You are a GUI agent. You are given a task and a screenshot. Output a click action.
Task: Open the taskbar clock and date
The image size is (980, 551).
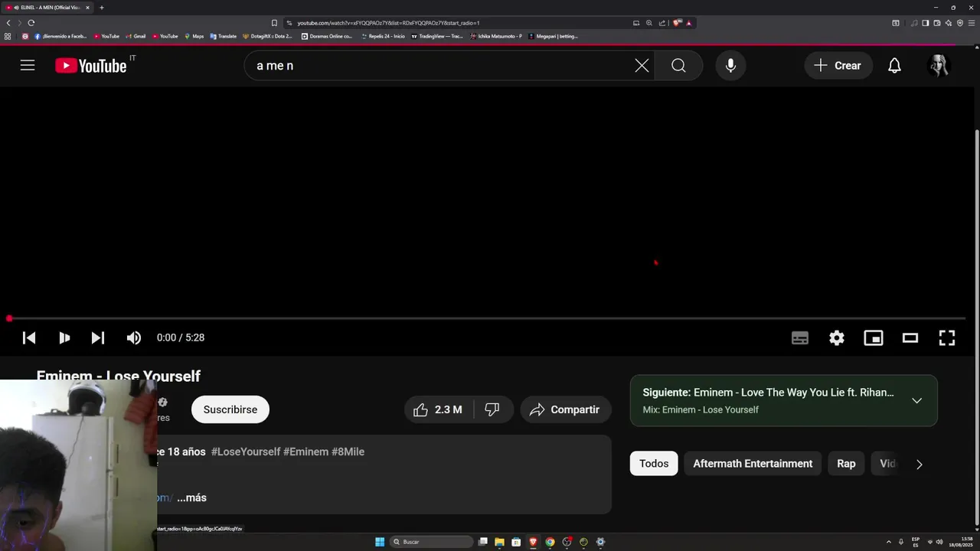tap(961, 542)
